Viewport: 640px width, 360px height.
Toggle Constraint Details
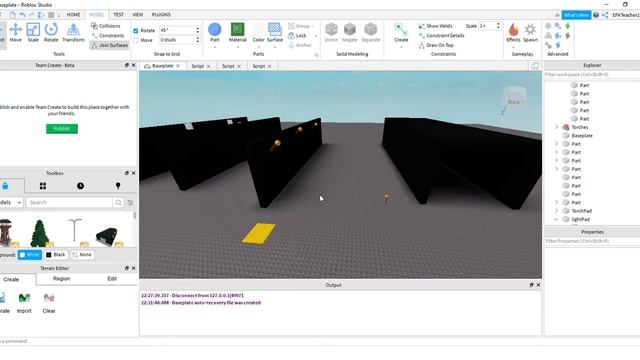[441, 36]
